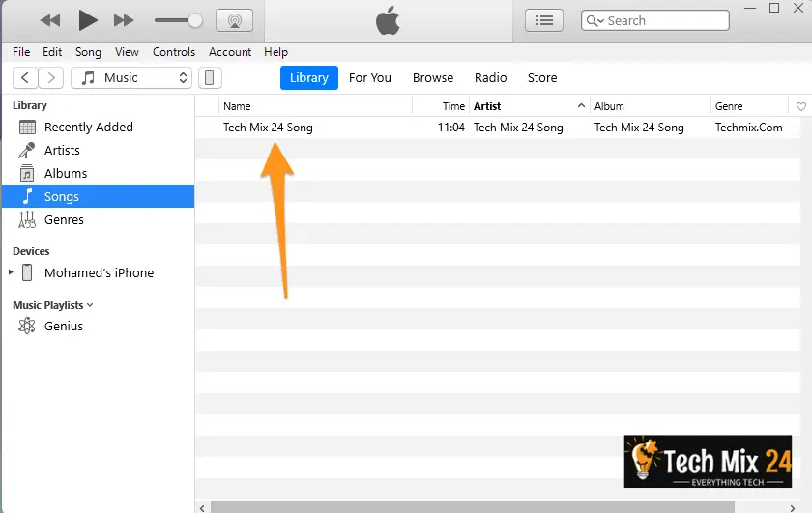The height and width of the screenshot is (513, 812).
Task: Click the heart Love column header
Action: (800, 106)
